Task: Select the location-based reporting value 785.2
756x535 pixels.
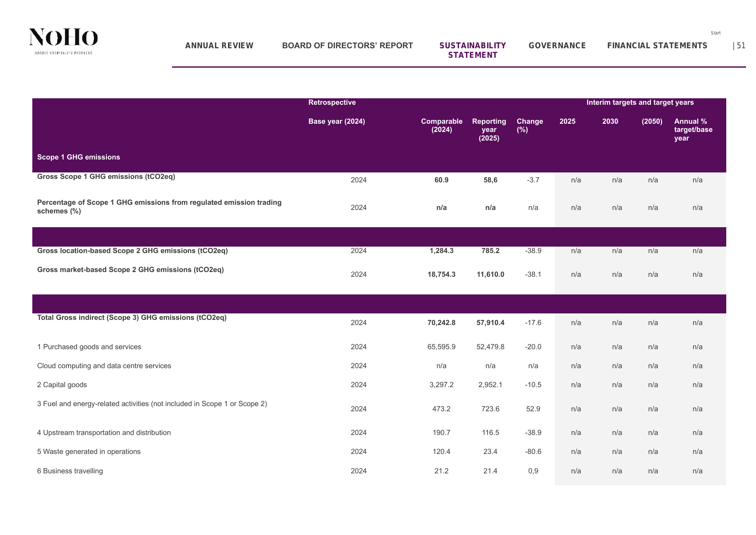Action: [490, 251]
